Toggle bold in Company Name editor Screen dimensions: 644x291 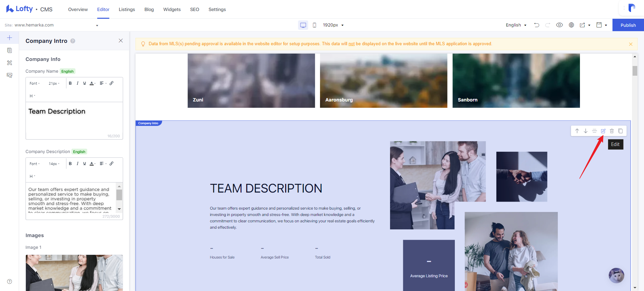[x=70, y=83]
